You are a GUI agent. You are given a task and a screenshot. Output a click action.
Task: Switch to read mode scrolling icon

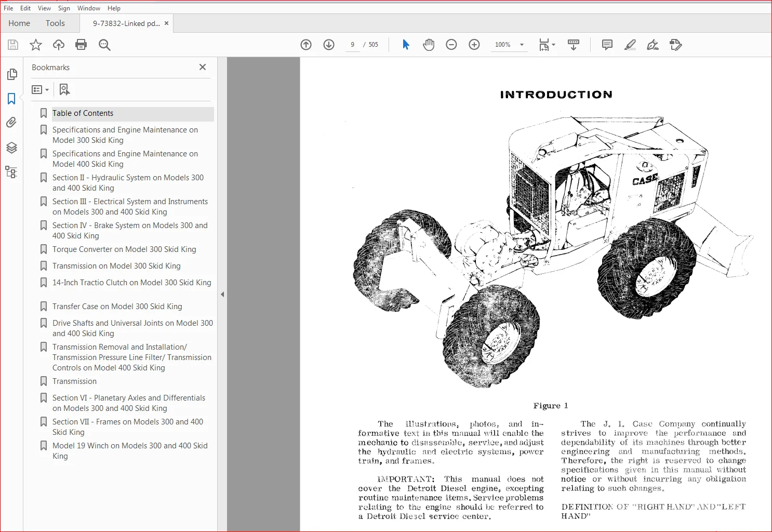(574, 45)
